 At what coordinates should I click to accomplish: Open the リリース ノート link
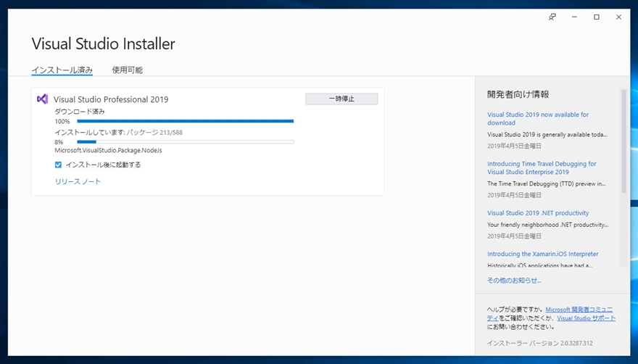78,181
